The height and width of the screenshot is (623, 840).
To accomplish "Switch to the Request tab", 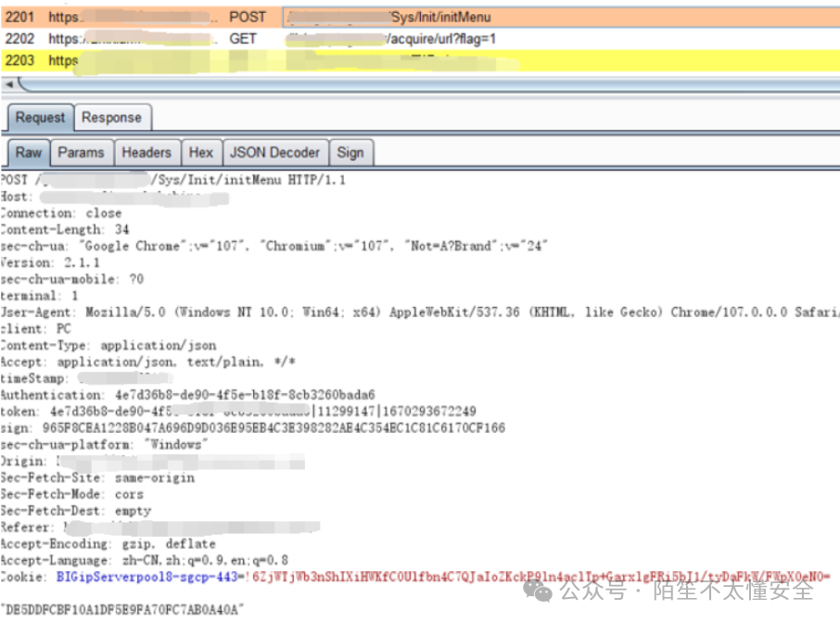I will tap(40, 118).
